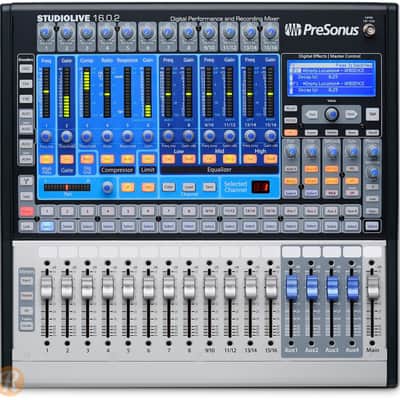Click the Selected Channel red display

pyautogui.click(x=260, y=187)
